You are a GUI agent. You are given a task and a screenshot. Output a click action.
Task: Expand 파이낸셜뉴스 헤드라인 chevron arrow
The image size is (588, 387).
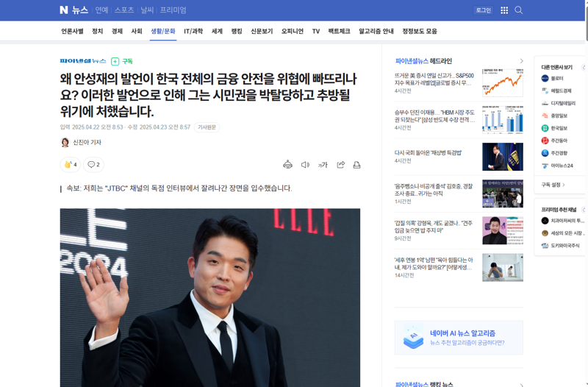point(521,61)
